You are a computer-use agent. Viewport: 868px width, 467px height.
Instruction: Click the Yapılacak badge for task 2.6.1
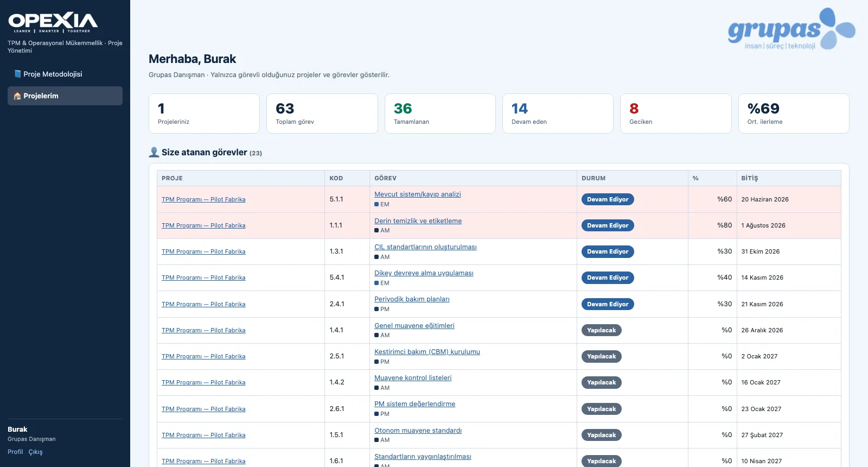click(602, 409)
